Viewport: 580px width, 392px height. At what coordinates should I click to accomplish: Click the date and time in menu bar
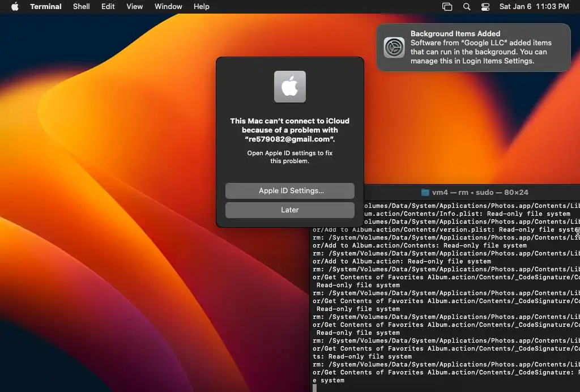534,6
